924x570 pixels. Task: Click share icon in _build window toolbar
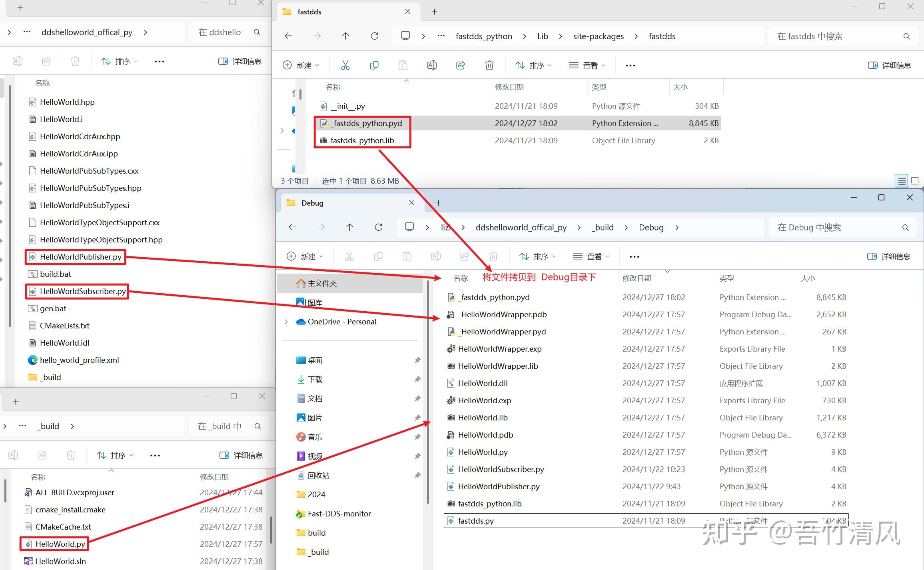click(x=42, y=455)
